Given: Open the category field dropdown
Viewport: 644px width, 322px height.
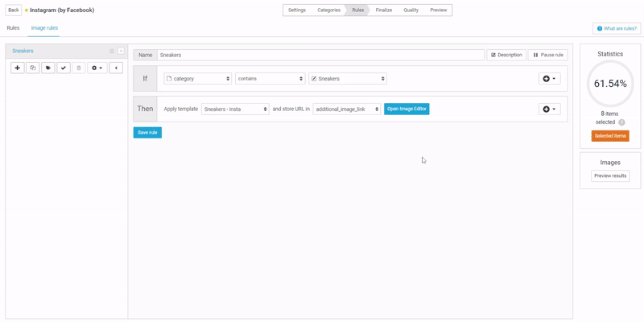Looking at the screenshot, I should 197,79.
